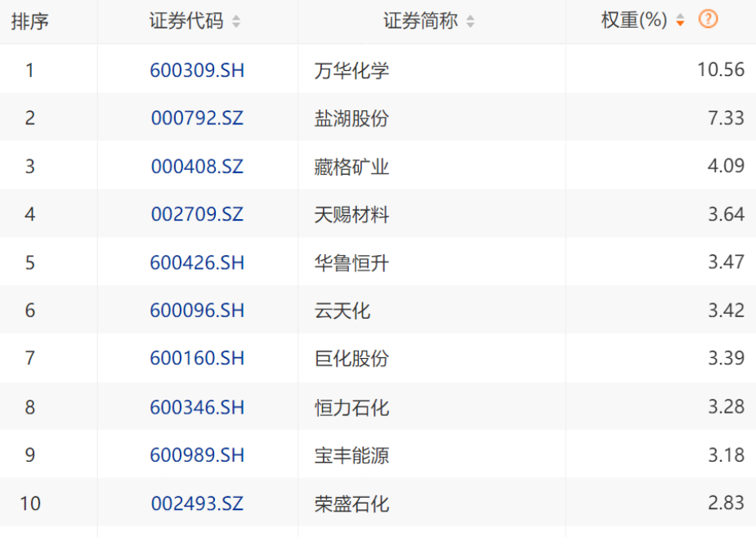The width and height of the screenshot is (756, 537).
Task: Open stock code 600346.SH
Action: (197, 407)
